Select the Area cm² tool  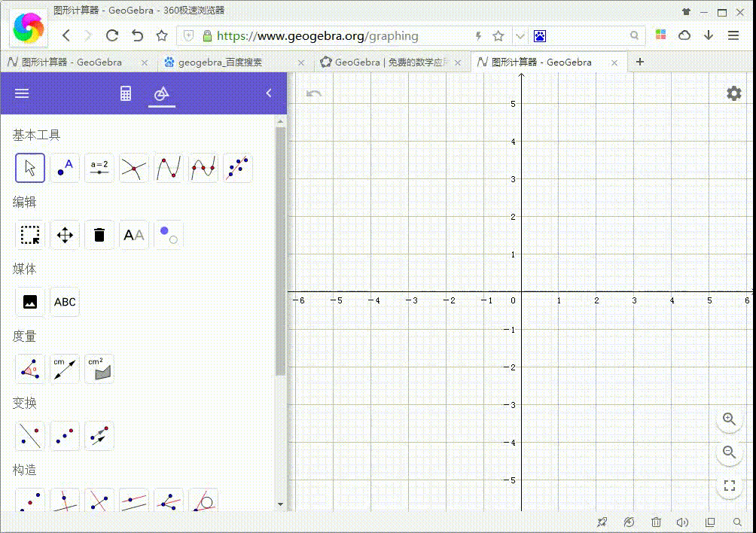pos(99,369)
